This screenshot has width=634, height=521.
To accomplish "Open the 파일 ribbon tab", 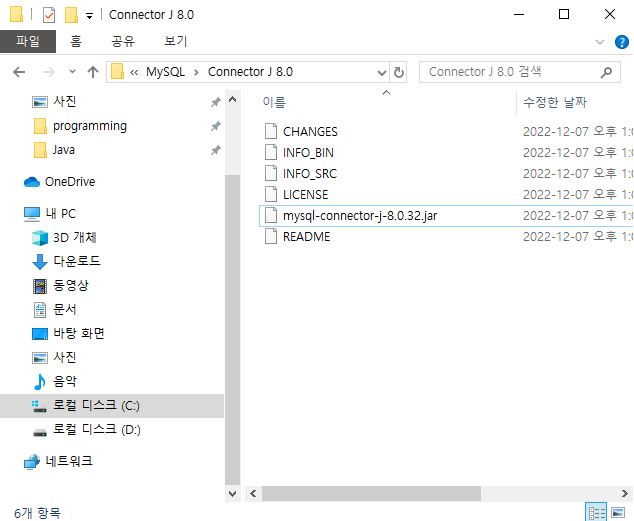I will 28,41.
